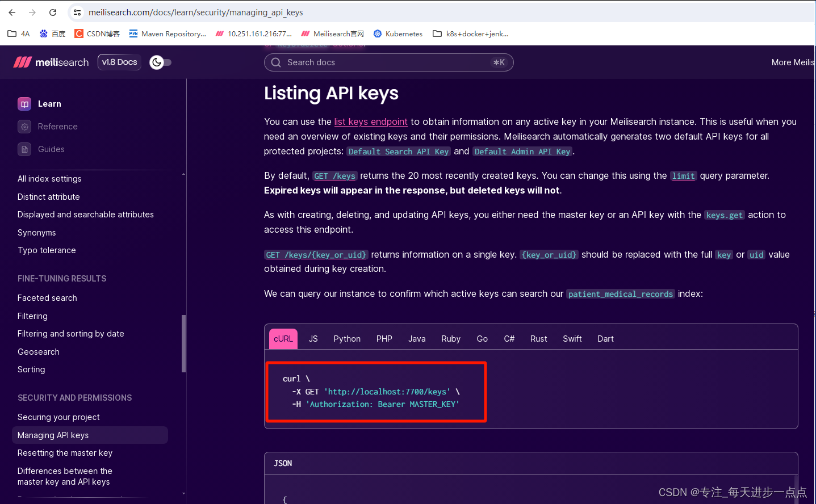Viewport: 816px width, 504px height.
Task: Open the 10.251.161.216 bookmark
Action: tap(254, 33)
